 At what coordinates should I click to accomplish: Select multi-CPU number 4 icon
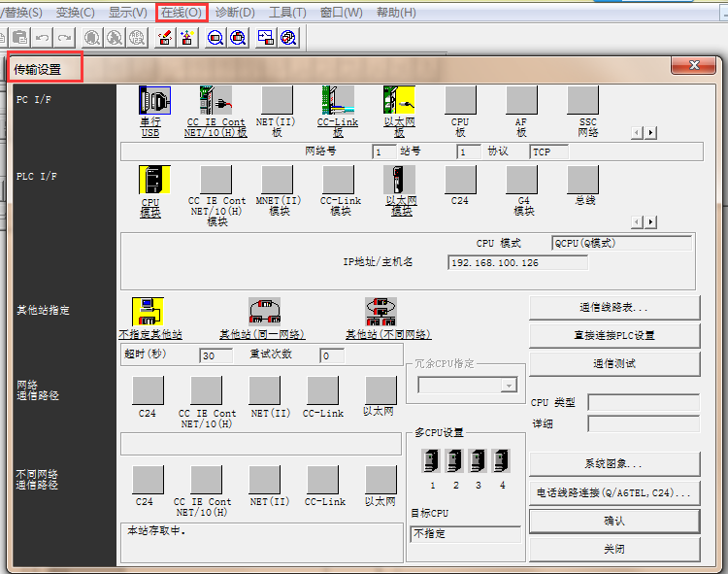coord(501,460)
